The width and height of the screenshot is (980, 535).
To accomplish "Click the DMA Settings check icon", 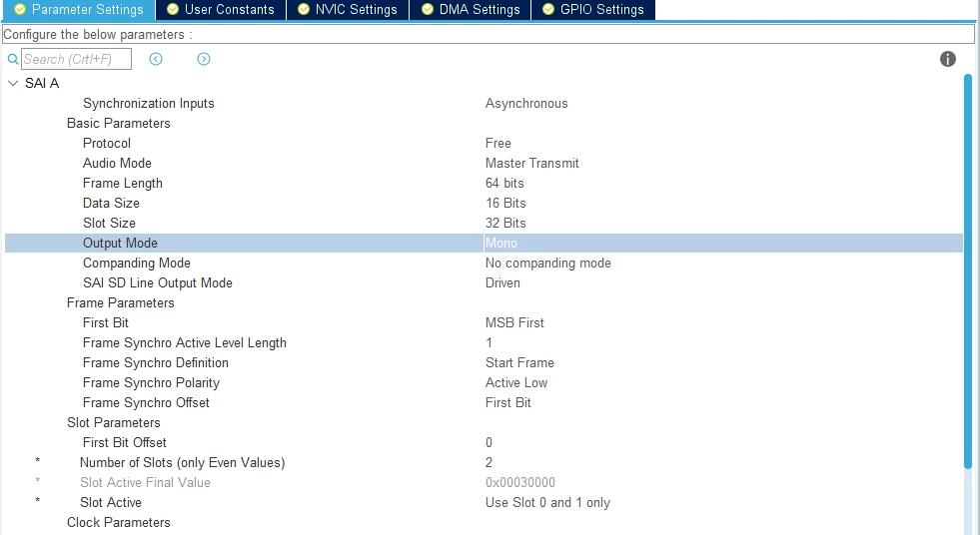I will (428, 9).
